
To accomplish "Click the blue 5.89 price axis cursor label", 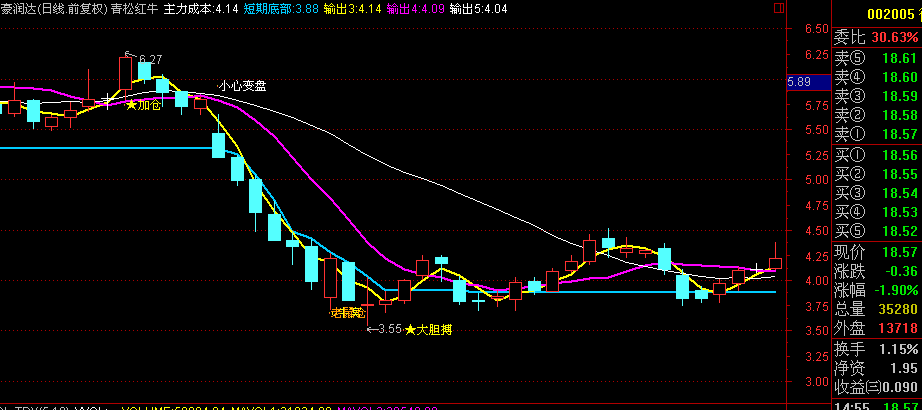I will pyautogui.click(x=800, y=82).
